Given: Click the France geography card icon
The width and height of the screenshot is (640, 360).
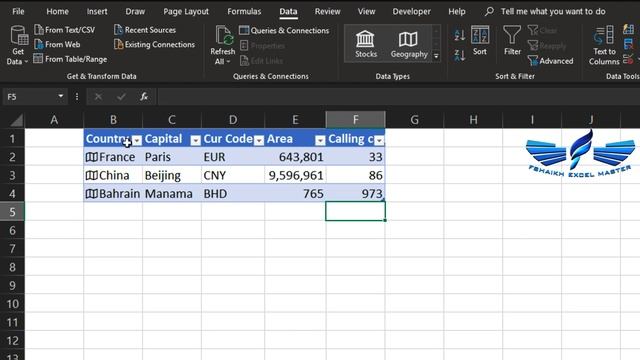Looking at the screenshot, I should [x=91, y=157].
